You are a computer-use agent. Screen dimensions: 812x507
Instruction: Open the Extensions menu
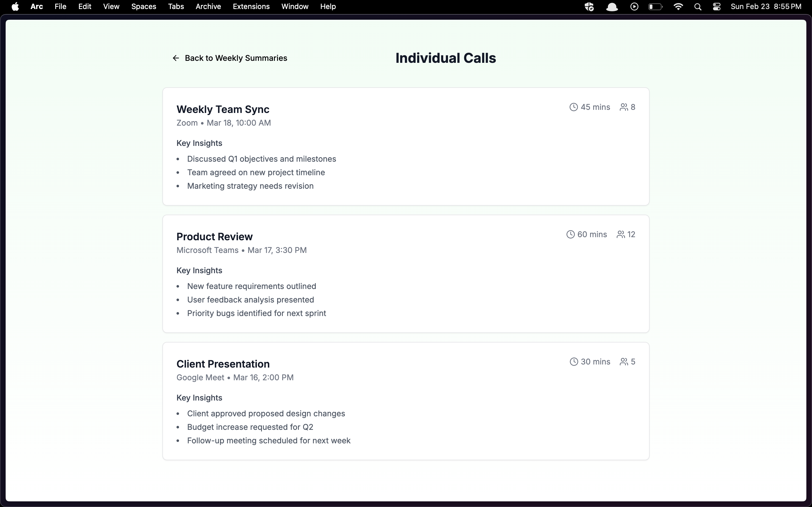tap(251, 7)
